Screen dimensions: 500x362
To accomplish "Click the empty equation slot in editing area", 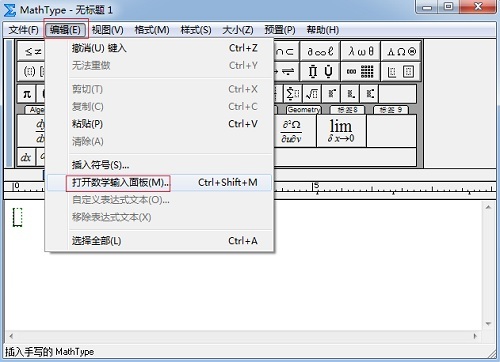I will pos(17,217).
